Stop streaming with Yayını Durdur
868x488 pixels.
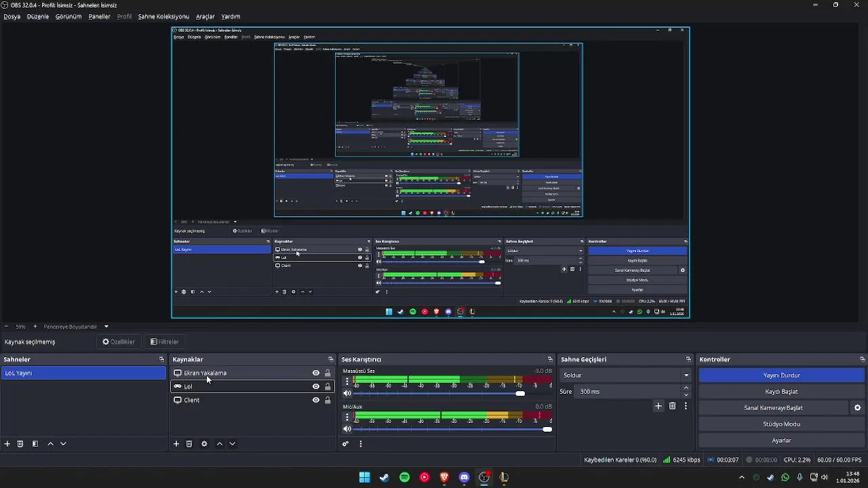coord(782,375)
